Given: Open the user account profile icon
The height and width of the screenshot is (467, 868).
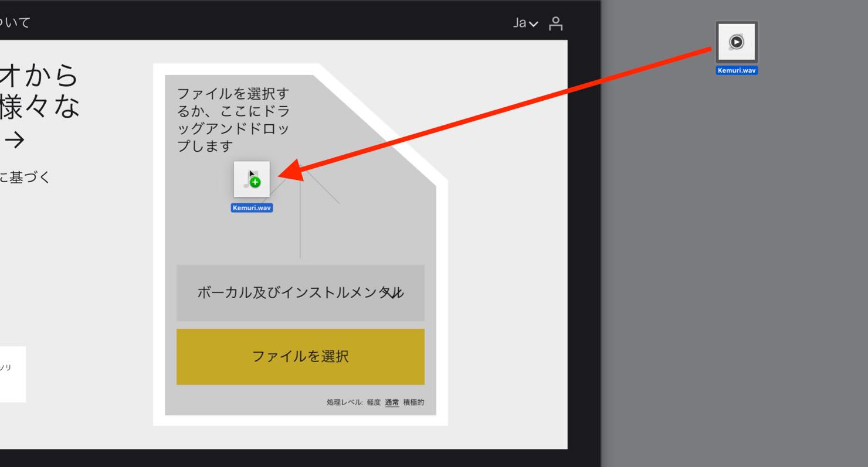Looking at the screenshot, I should pyautogui.click(x=555, y=23).
